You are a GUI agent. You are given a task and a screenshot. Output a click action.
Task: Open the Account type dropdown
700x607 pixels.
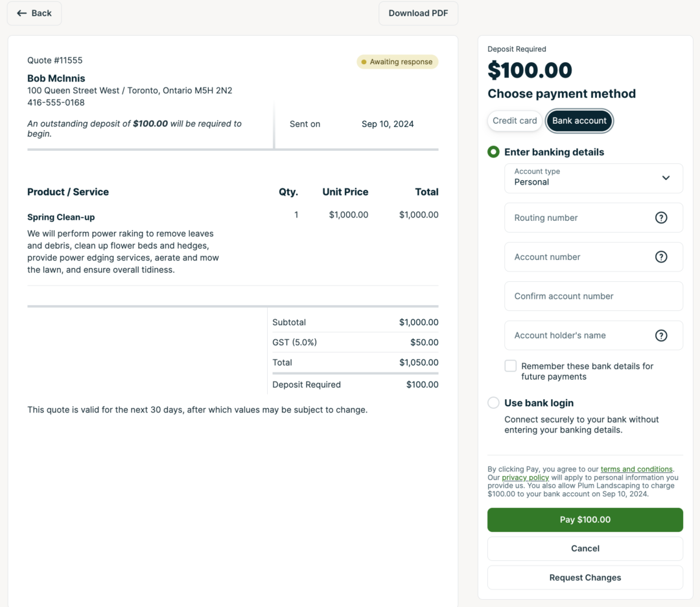(593, 178)
